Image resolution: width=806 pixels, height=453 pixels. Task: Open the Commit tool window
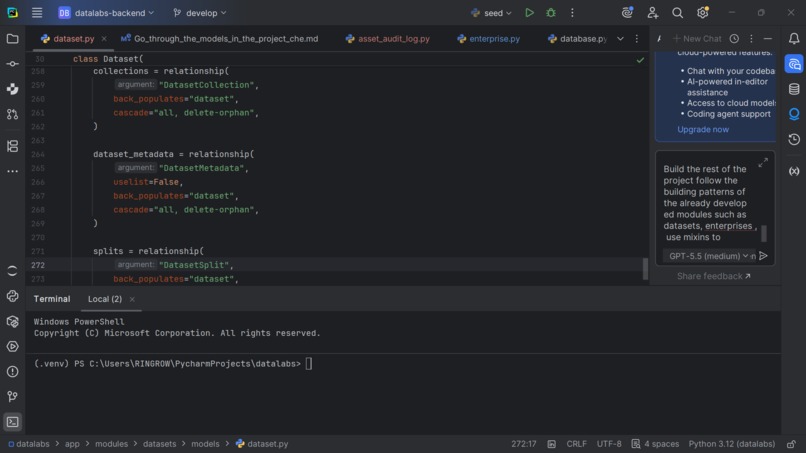coord(12,64)
